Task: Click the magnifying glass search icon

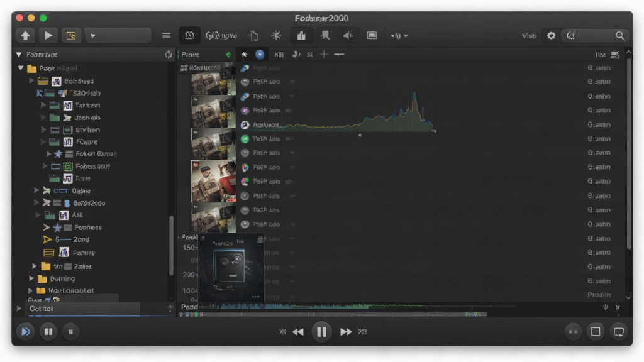Action: pos(619,36)
